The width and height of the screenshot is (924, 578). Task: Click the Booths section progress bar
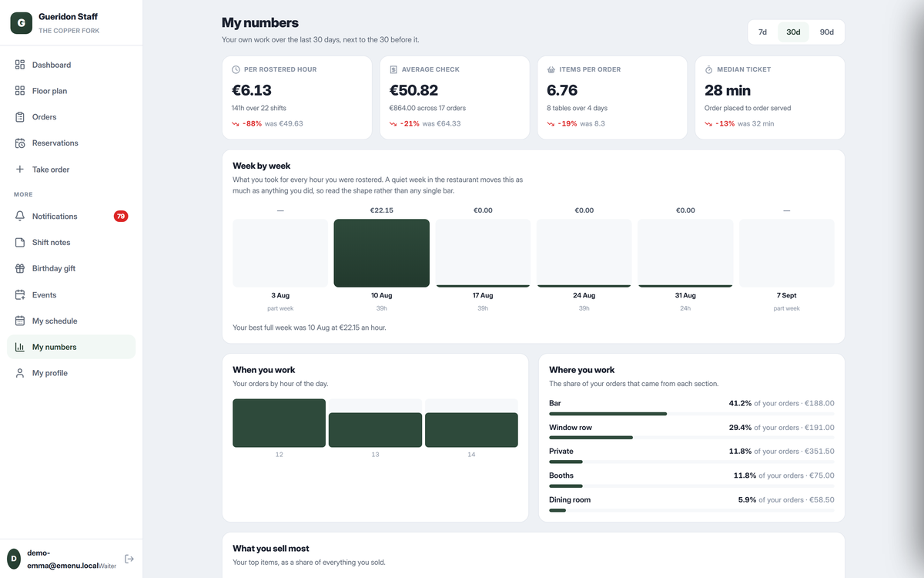click(x=691, y=486)
